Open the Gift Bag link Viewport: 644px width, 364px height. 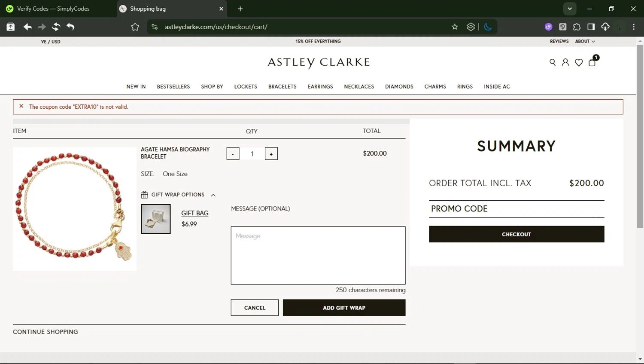pos(194,213)
